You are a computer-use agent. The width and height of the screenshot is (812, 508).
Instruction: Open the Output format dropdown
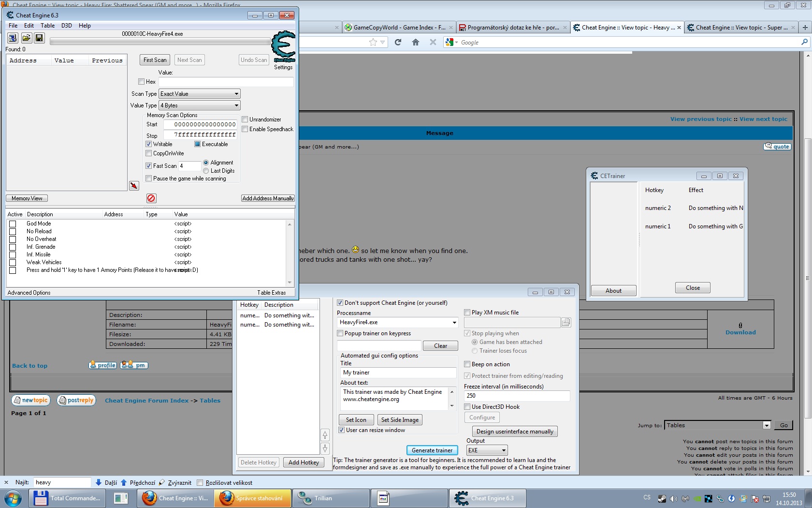487,450
